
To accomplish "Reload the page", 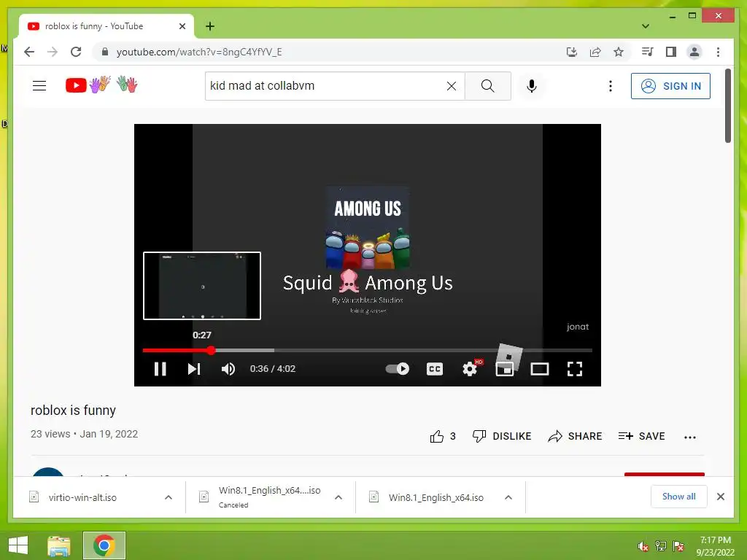I will click(x=76, y=52).
